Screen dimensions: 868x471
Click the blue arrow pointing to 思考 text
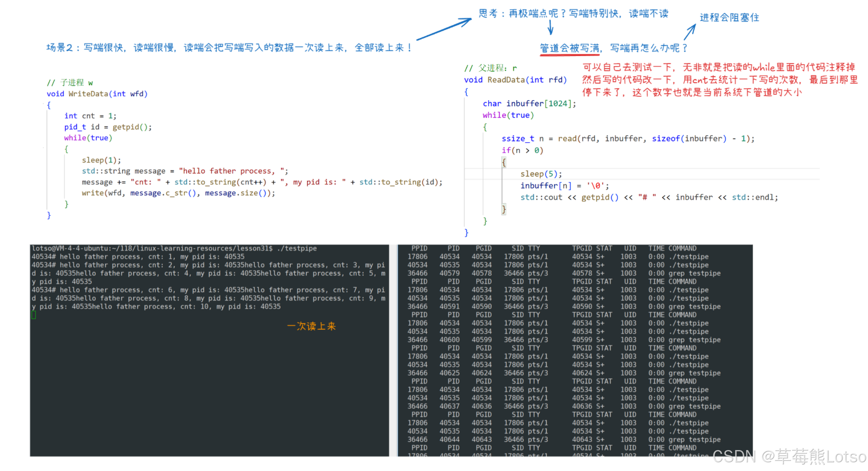444,29
